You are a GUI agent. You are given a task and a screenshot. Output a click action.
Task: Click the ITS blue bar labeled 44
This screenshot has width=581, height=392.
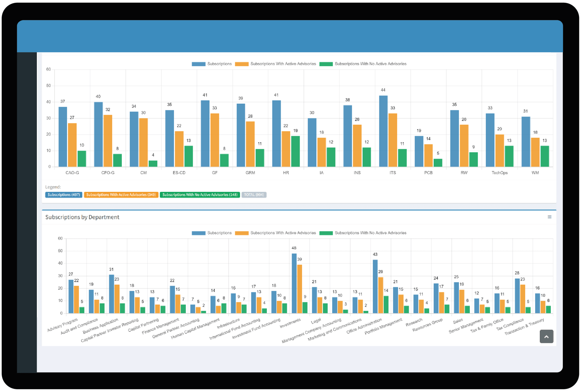[x=383, y=131]
